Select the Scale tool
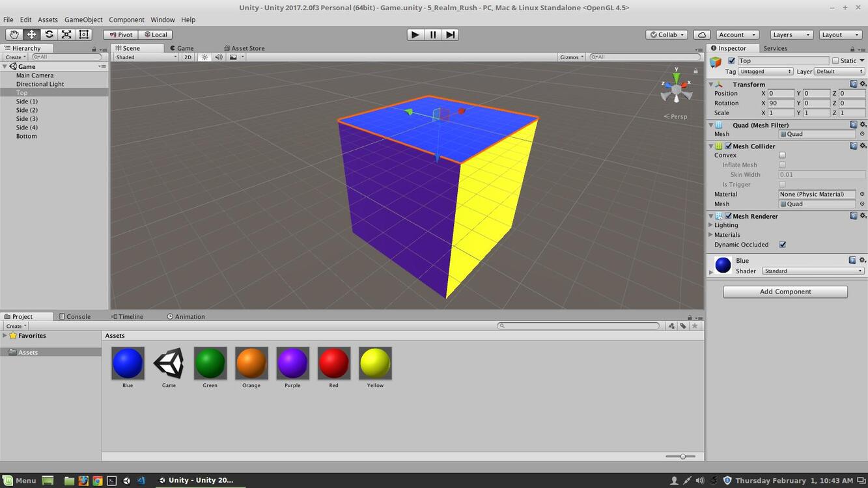The image size is (868, 488). tap(66, 34)
